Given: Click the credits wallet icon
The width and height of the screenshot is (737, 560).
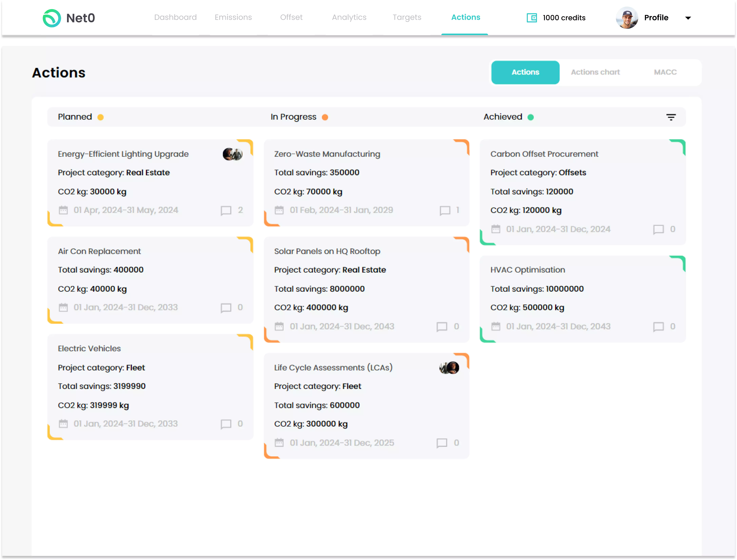Looking at the screenshot, I should 531,18.
